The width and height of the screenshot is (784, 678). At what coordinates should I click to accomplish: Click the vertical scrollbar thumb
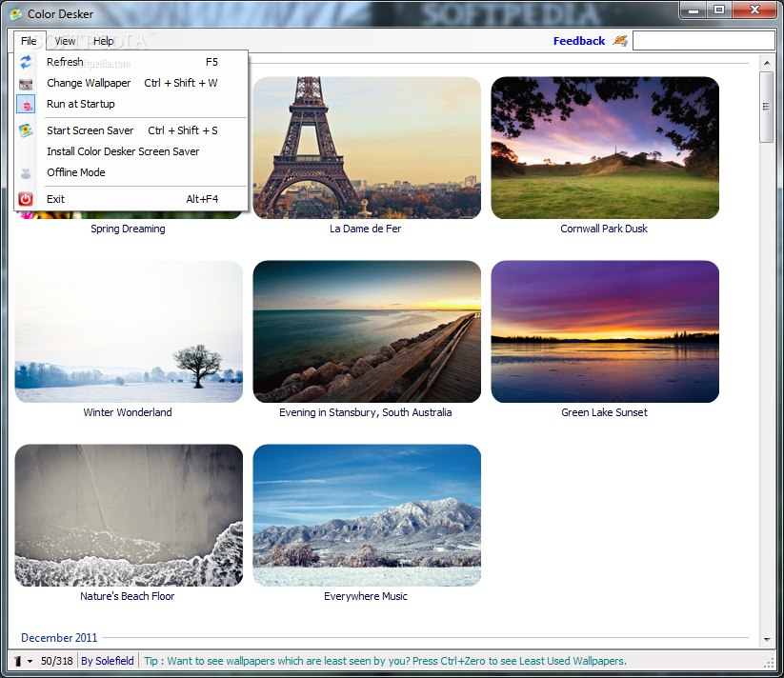coord(767,107)
